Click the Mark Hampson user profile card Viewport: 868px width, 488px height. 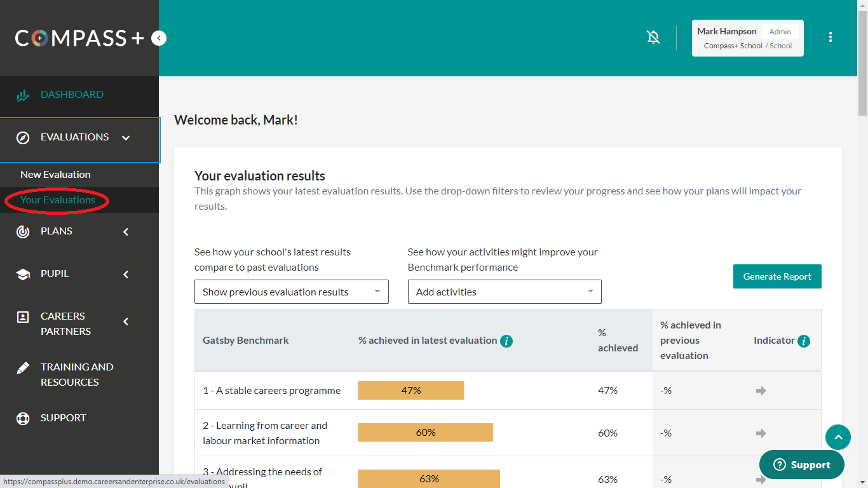point(747,38)
